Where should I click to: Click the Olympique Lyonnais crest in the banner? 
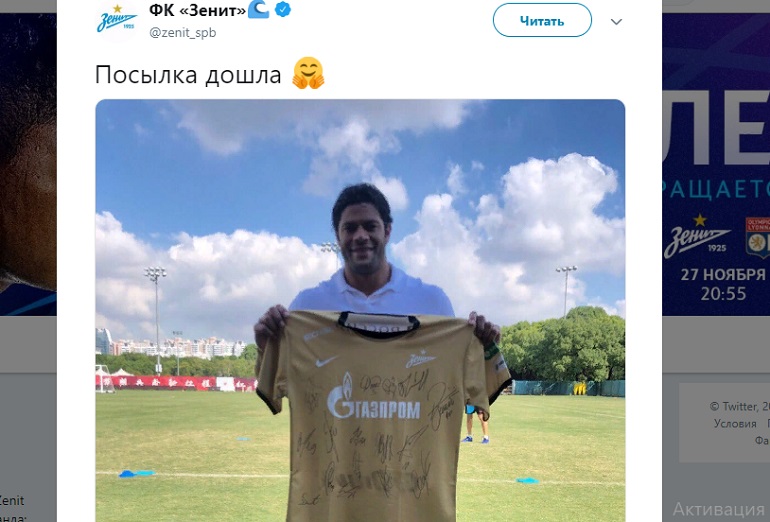coord(757,238)
